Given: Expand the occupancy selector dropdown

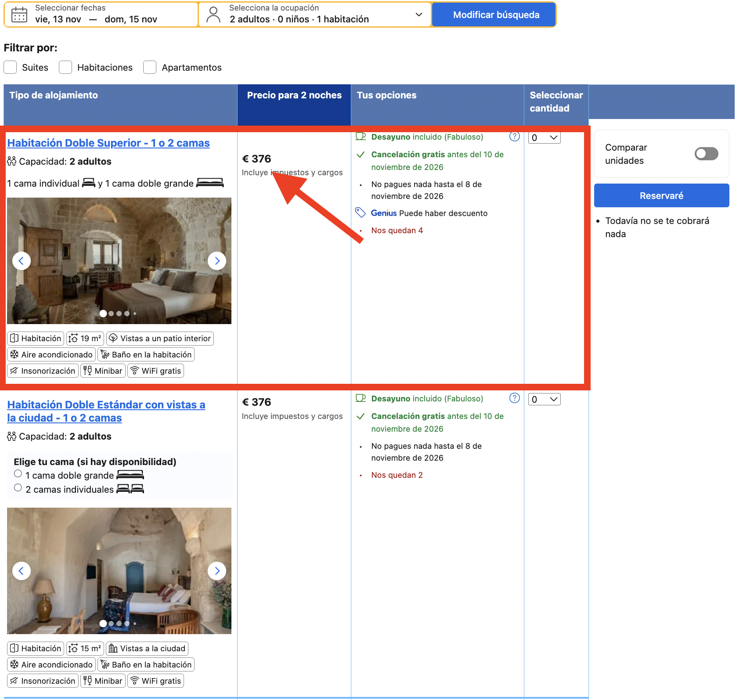Looking at the screenshot, I should [315, 14].
